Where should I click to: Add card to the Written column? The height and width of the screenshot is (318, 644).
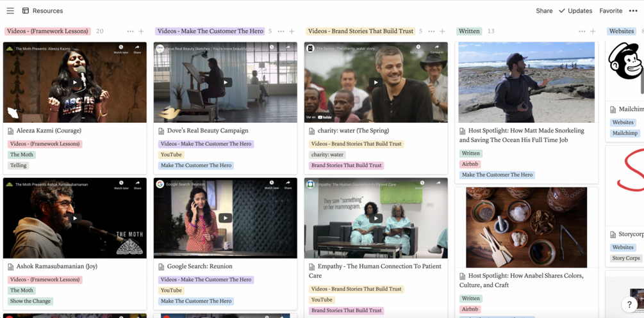[593, 31]
